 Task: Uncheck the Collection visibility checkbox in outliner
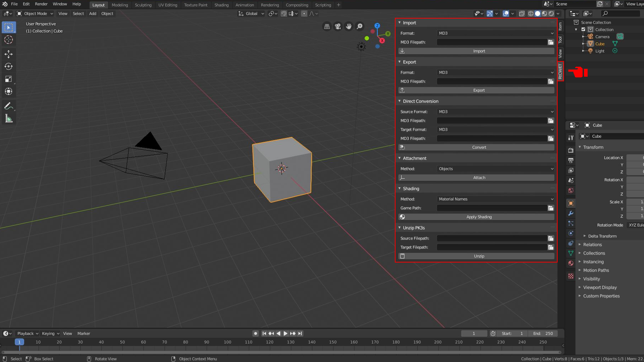point(583,30)
